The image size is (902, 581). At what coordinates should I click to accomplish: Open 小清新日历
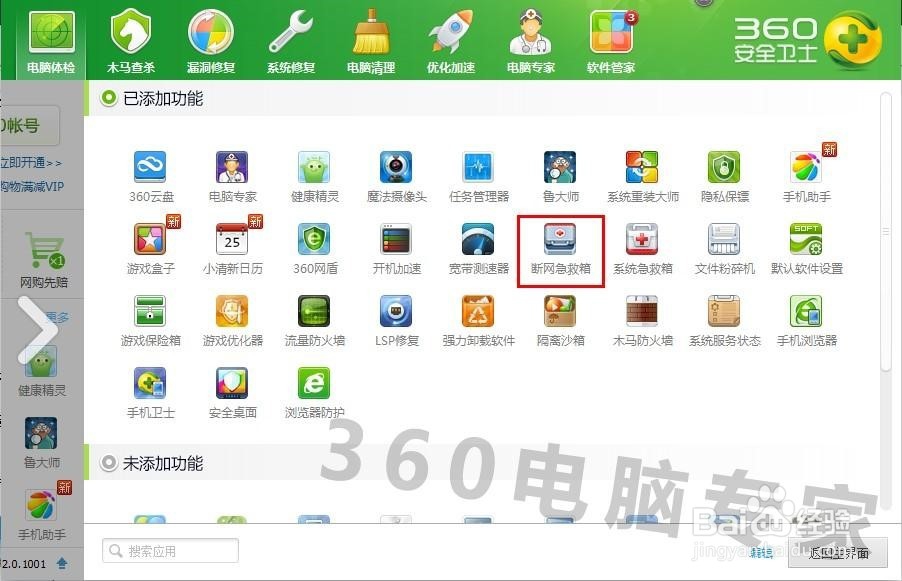point(232,248)
